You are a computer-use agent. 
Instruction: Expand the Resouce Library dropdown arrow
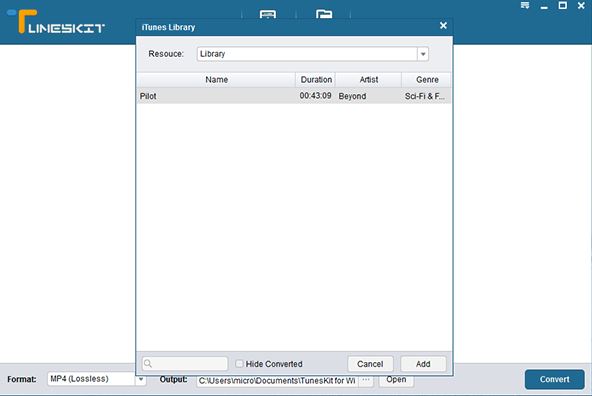[423, 54]
